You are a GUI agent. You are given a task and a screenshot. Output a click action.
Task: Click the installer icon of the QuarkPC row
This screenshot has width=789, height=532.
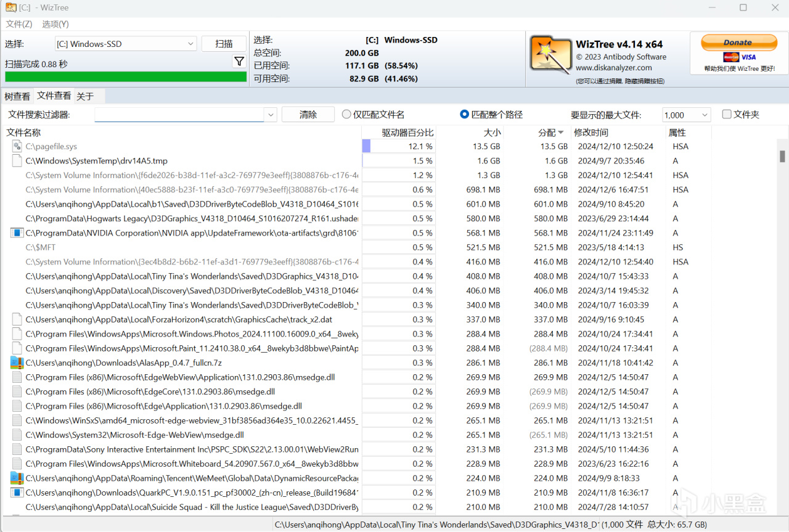pos(17,493)
